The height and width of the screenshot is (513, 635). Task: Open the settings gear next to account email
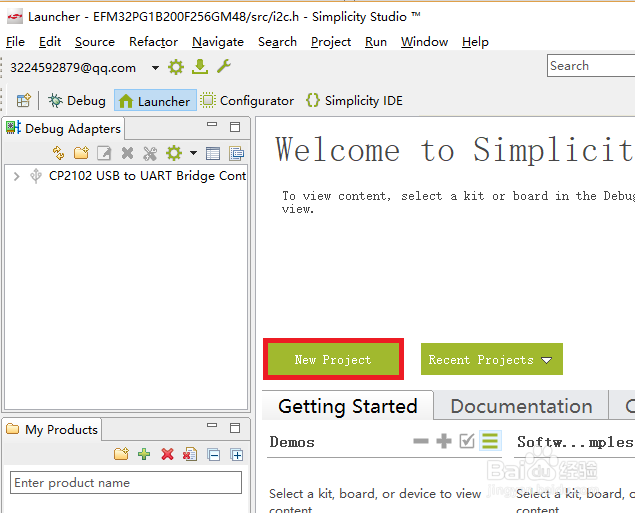click(176, 67)
